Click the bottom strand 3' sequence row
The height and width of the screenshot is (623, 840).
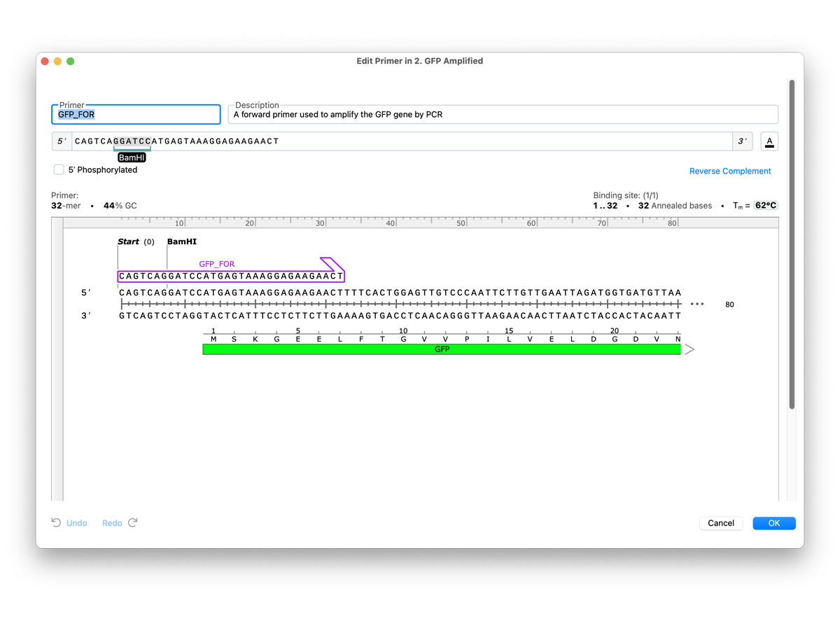400,316
